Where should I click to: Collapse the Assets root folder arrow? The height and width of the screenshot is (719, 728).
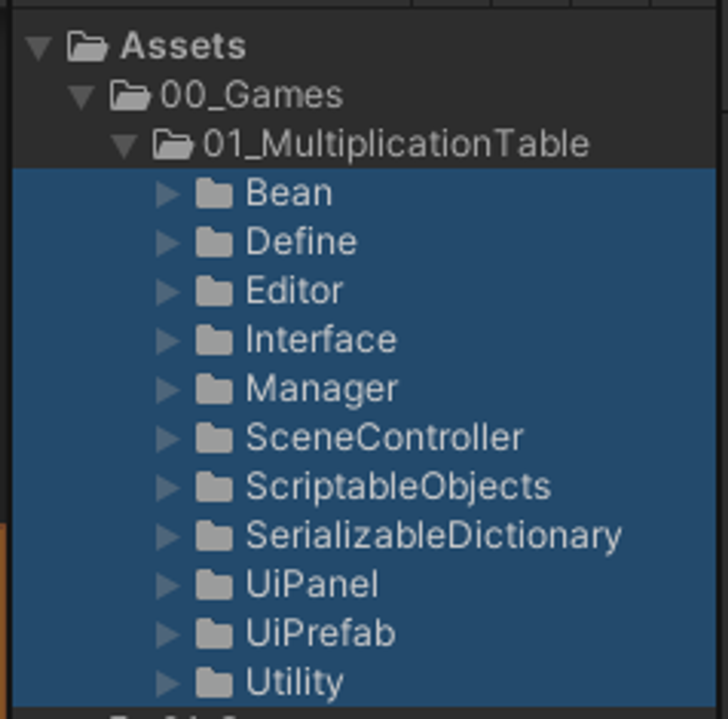point(39,48)
